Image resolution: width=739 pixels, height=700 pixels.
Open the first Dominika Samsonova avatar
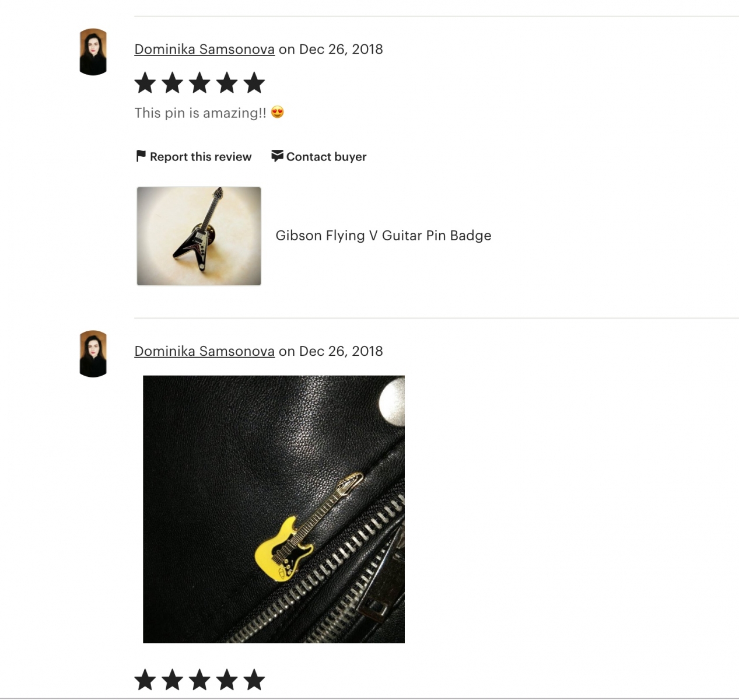click(93, 52)
